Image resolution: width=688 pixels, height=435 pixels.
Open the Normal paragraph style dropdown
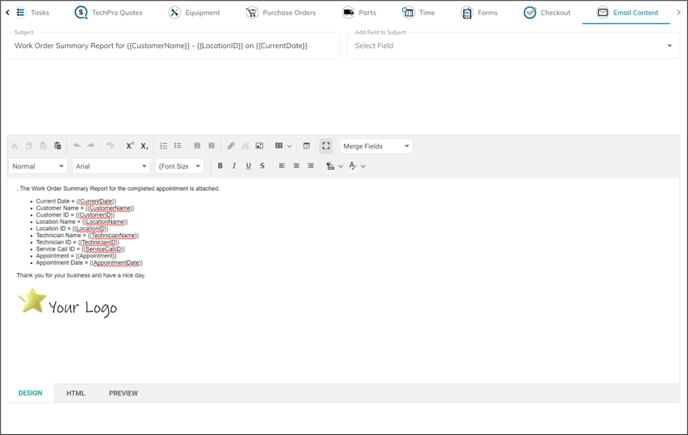click(x=38, y=166)
